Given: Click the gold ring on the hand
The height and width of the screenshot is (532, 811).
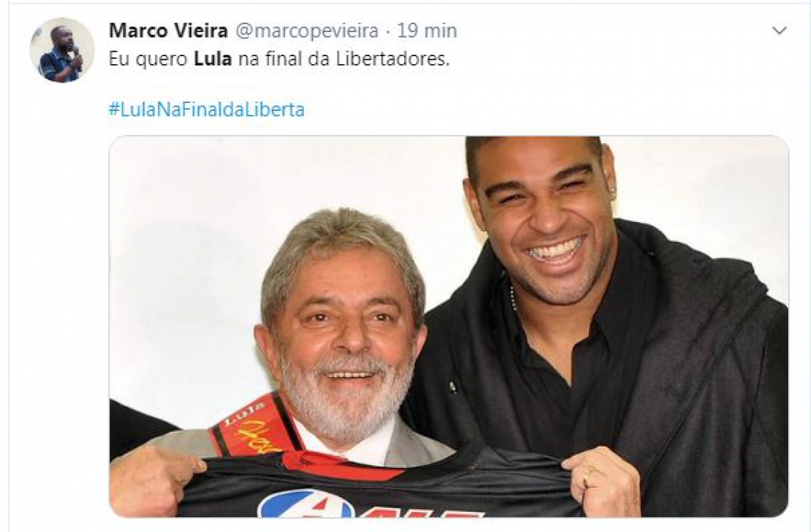Looking at the screenshot, I should tap(588, 478).
